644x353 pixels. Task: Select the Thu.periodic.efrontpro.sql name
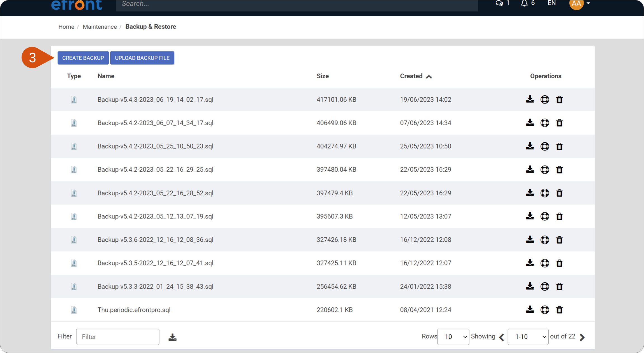134,310
